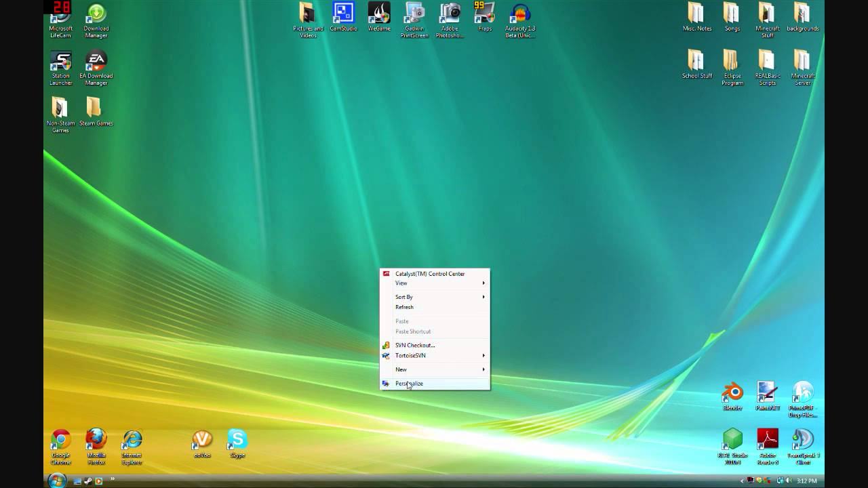Select the Blender desktop shortcut
The width and height of the screenshot is (868, 488).
(732, 396)
